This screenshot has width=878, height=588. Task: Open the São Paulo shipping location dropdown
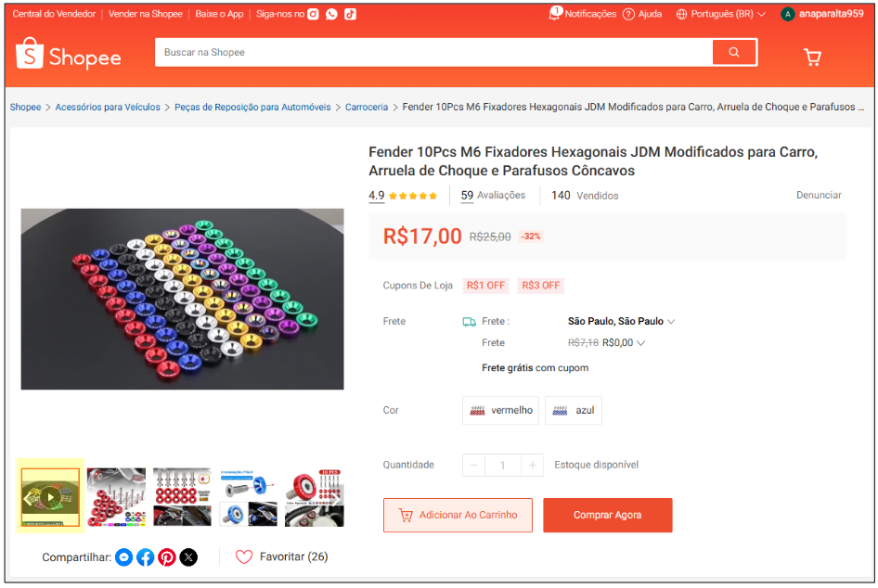point(621,322)
